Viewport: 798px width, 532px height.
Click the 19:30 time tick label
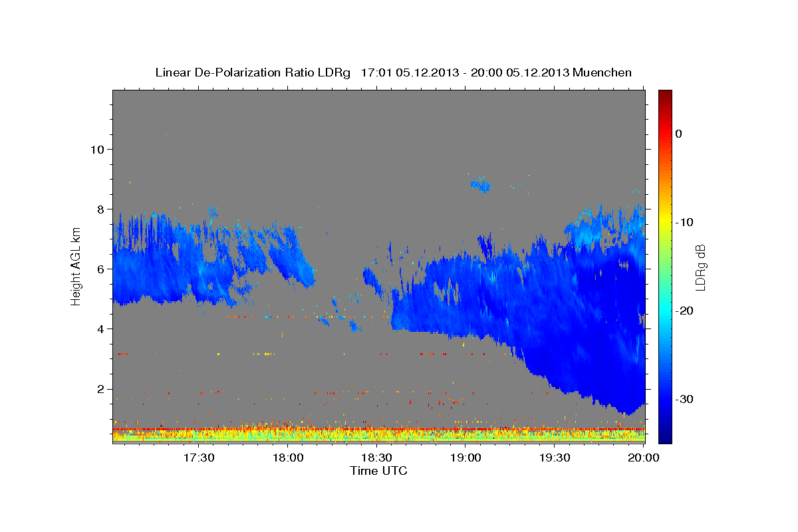555,458
